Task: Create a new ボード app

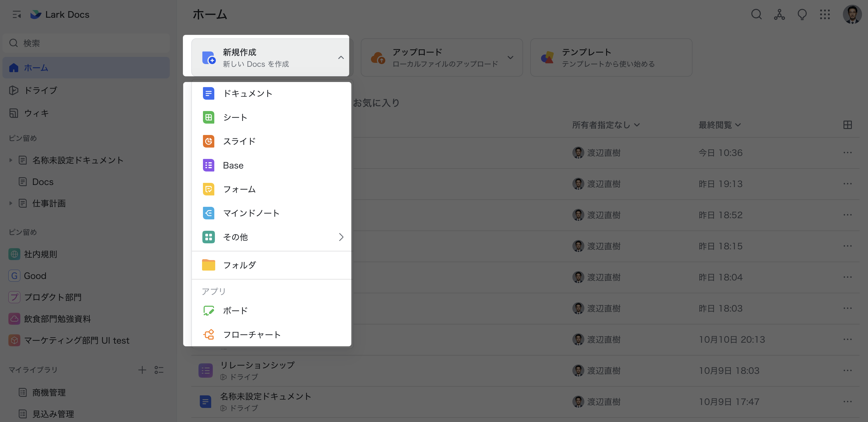Action: (x=235, y=310)
